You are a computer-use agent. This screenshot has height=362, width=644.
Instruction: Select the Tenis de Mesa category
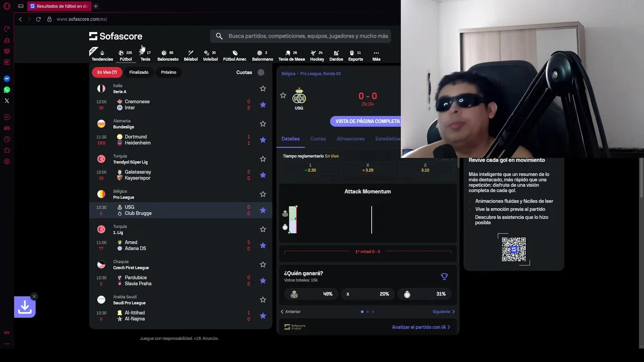(x=291, y=55)
